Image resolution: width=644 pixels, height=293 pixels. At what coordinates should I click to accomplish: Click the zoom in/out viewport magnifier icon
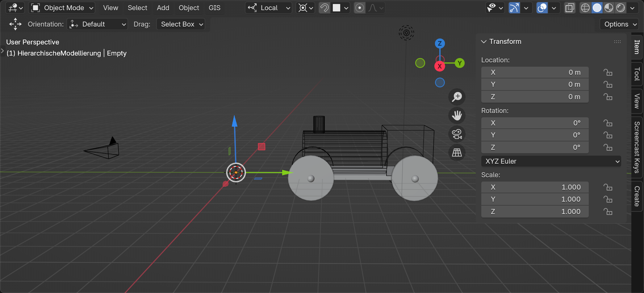(x=457, y=97)
